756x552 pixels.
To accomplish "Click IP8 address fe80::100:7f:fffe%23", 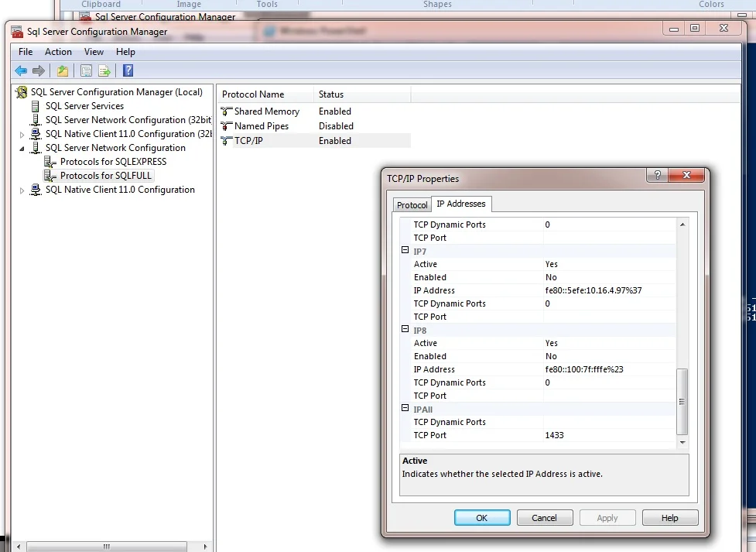I will tap(610, 369).
